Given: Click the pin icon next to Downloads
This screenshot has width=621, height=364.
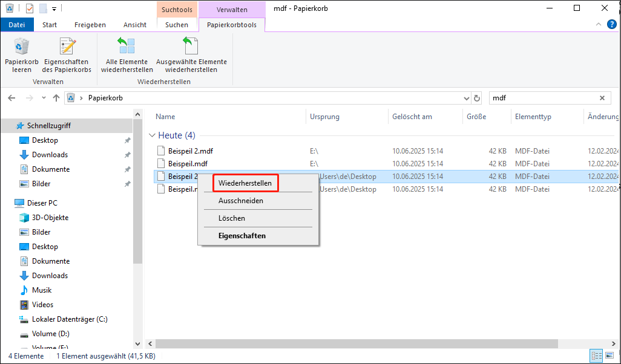Looking at the screenshot, I should click(x=127, y=155).
